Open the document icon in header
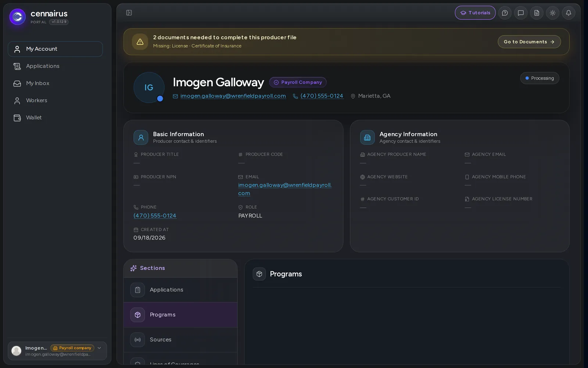The width and height of the screenshot is (588, 368). point(537,13)
